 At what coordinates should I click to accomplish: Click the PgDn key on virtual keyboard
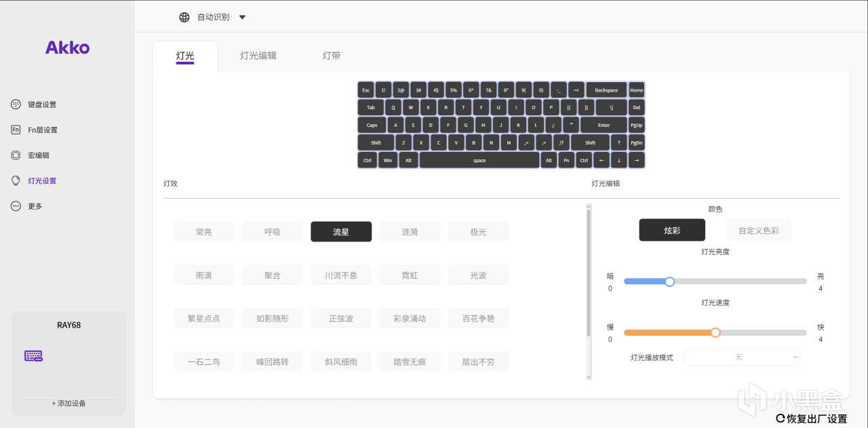tap(636, 142)
